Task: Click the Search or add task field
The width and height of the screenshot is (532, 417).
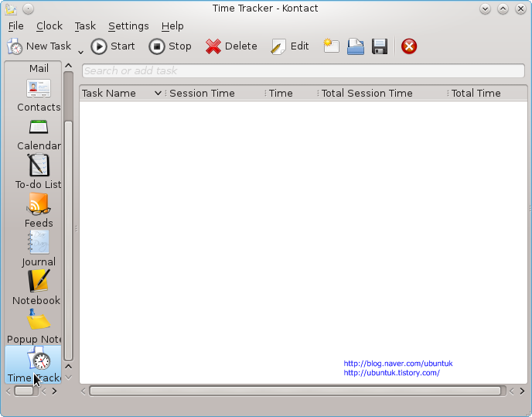Action: tap(303, 70)
